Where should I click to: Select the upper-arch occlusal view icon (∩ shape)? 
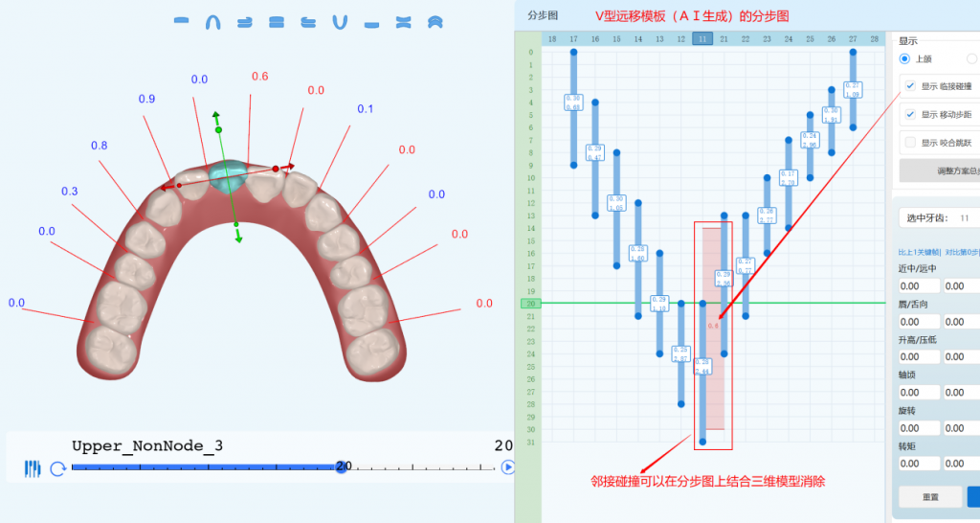point(212,22)
